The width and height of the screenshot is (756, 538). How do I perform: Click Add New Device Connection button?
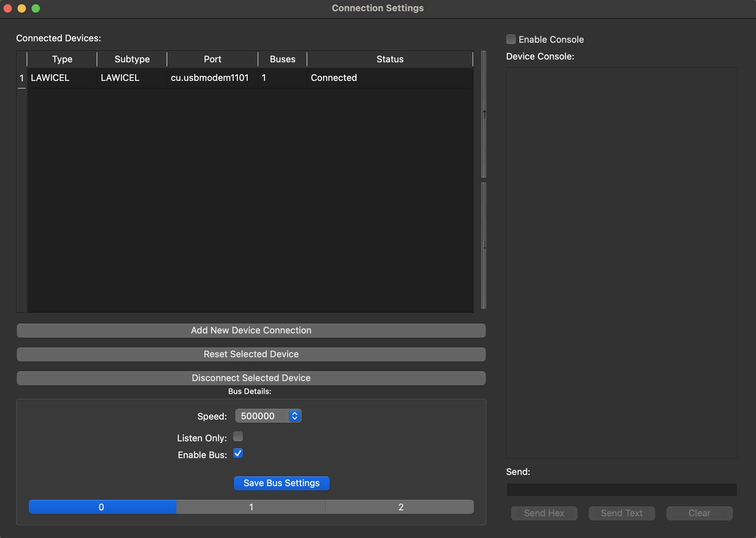pos(251,330)
